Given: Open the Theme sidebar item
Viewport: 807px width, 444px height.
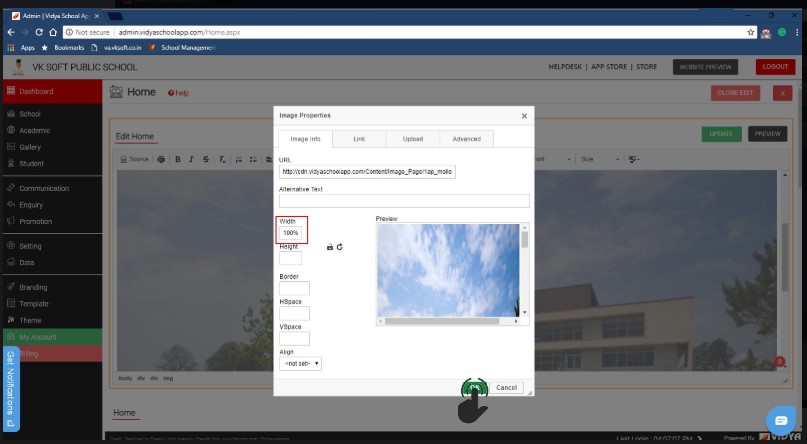Looking at the screenshot, I should [x=30, y=320].
